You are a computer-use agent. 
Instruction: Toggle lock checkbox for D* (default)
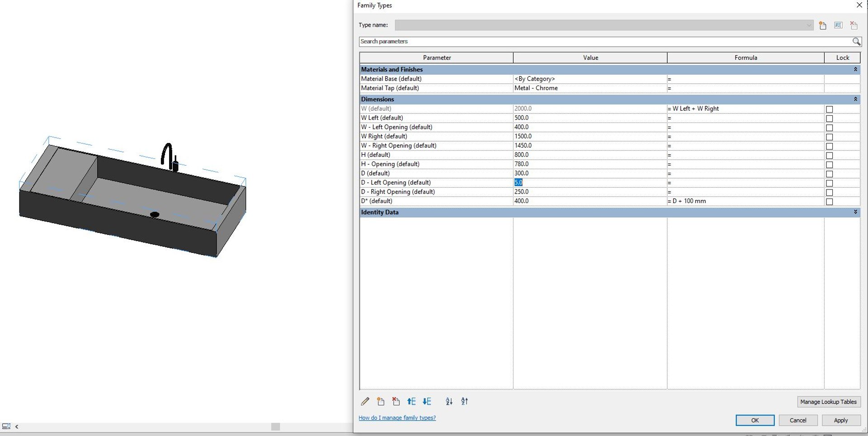[x=829, y=202]
